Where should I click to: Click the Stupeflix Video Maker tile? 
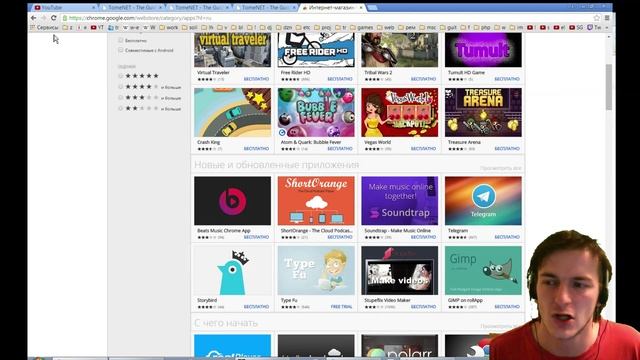tap(400, 270)
